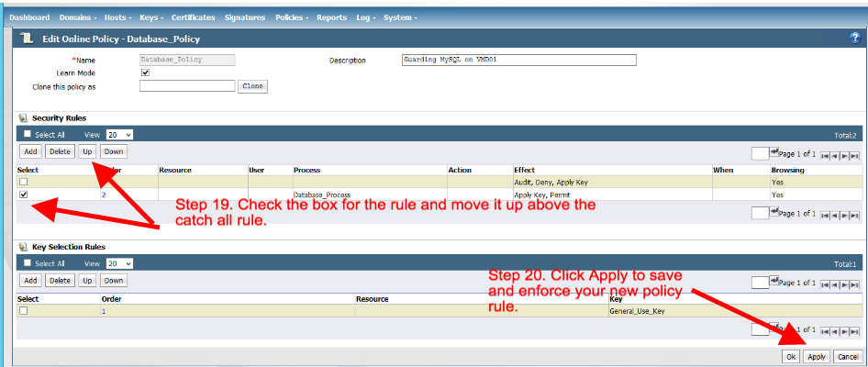This screenshot has width=868, height=367.
Task: Check Select All in Security Rules
Action: tap(27, 134)
